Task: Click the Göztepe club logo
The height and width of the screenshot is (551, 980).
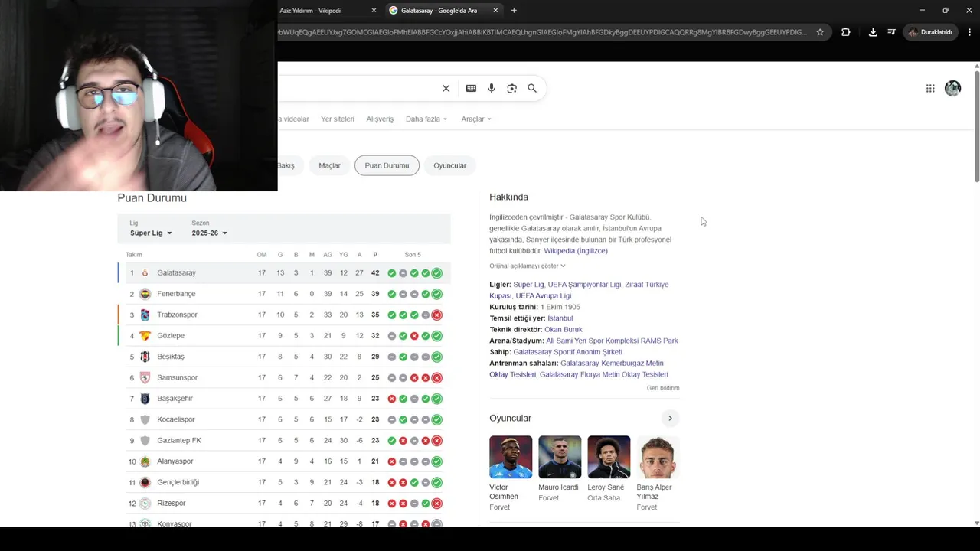Action: click(x=145, y=336)
